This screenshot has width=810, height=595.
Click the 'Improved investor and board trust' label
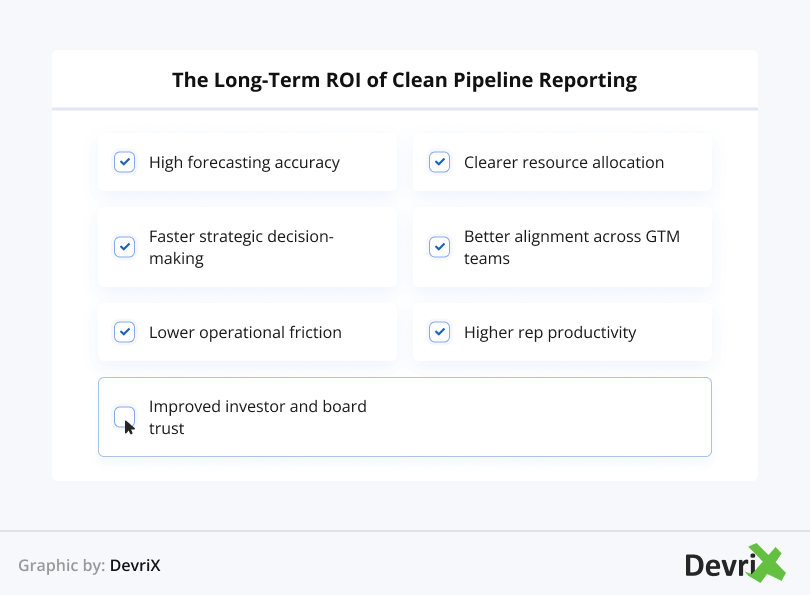(x=258, y=417)
